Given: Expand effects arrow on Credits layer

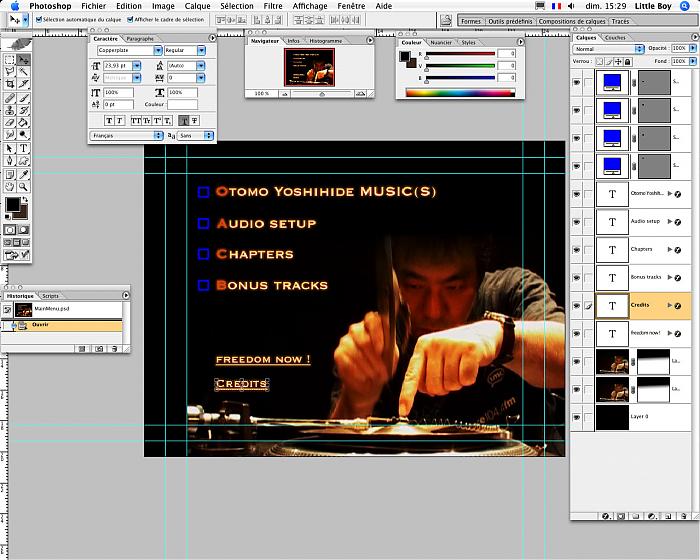Looking at the screenshot, I should [670, 305].
